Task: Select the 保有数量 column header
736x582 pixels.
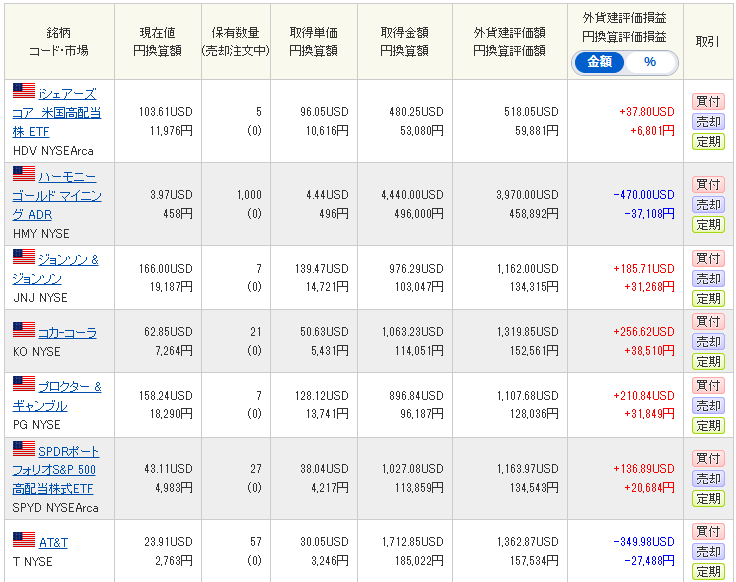Action: pos(236,41)
